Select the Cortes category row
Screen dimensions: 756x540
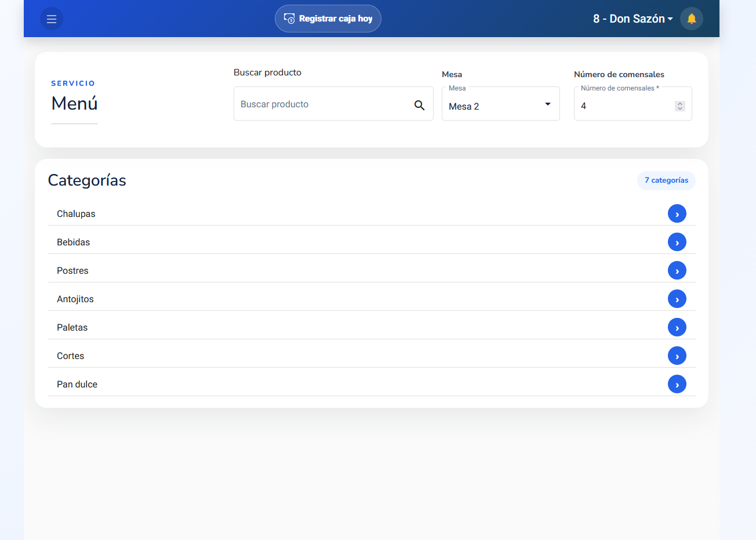[372, 356]
